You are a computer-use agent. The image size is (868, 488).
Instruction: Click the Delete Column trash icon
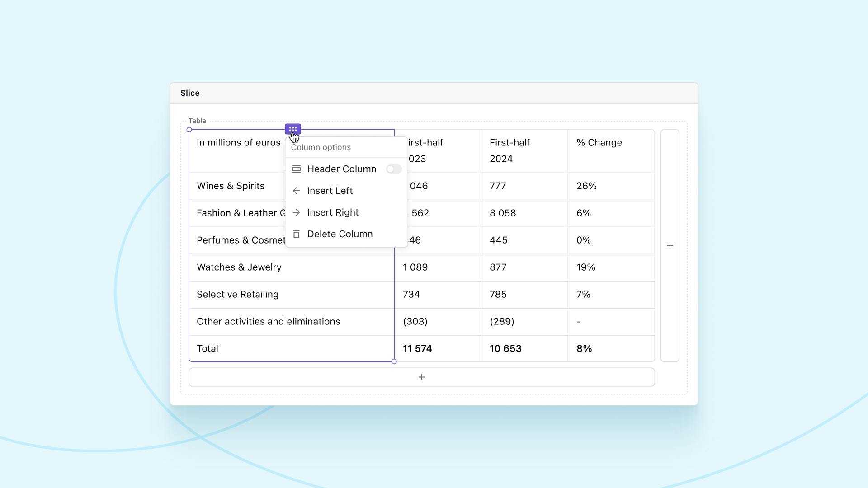coord(296,234)
